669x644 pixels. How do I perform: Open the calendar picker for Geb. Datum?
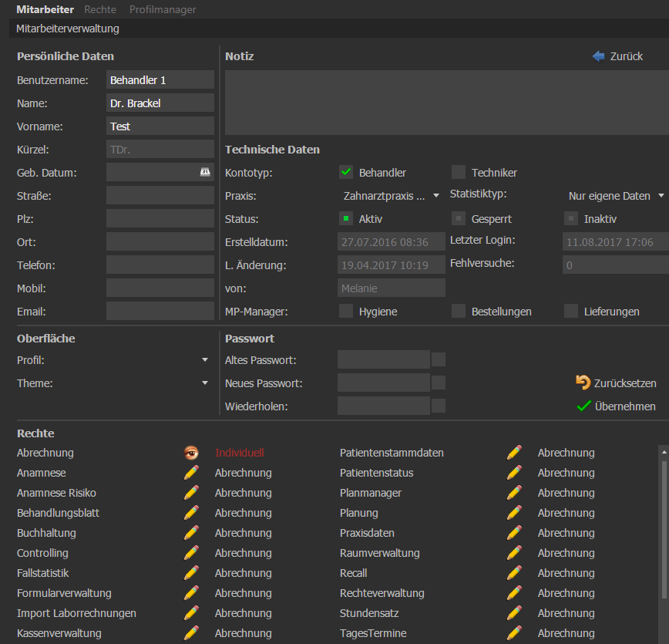(205, 172)
